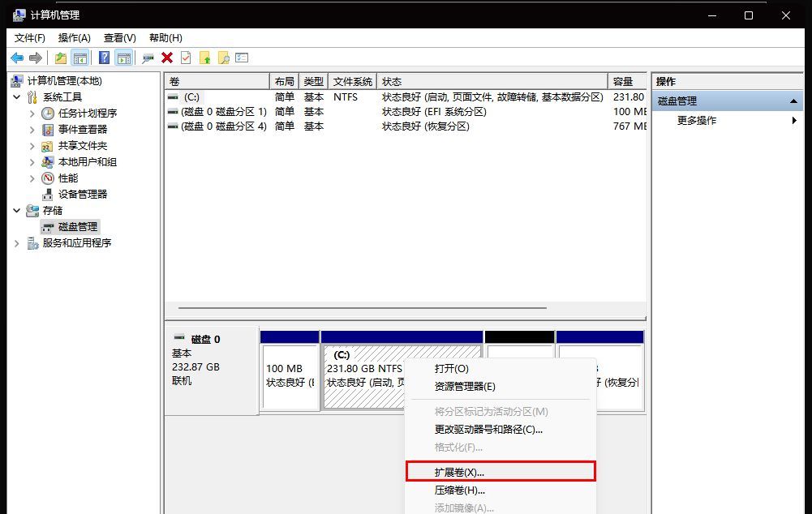Choose 更改驱动器号和路径(C)... in context menu
The width and height of the screenshot is (812, 514).
click(501, 430)
